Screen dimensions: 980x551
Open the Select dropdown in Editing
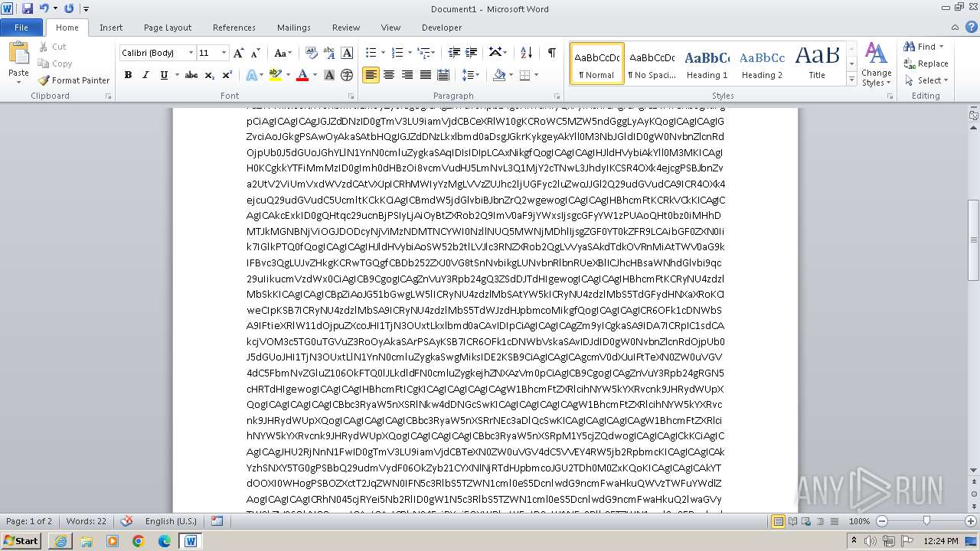click(926, 80)
